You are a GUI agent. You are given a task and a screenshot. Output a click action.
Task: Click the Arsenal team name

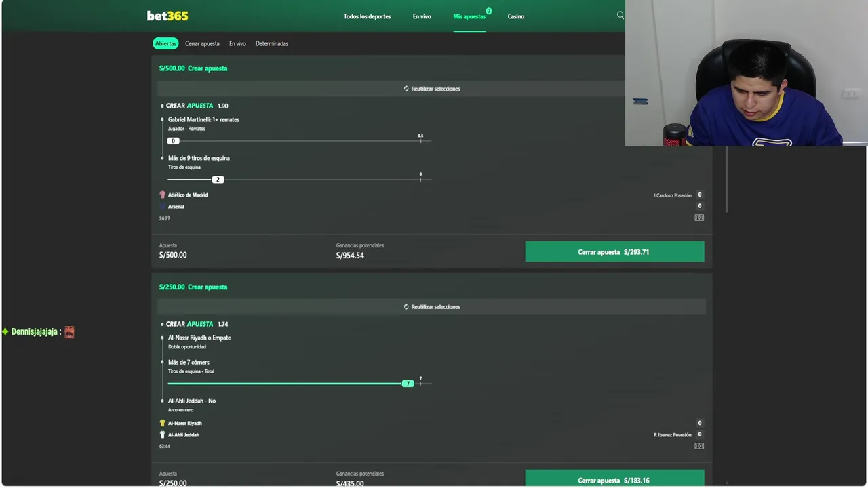coord(176,206)
